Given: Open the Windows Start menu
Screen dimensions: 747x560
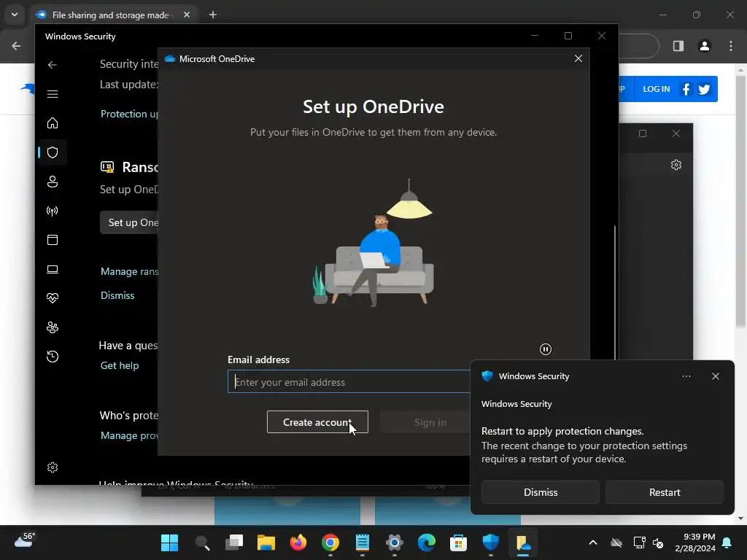Looking at the screenshot, I should tap(169, 542).
